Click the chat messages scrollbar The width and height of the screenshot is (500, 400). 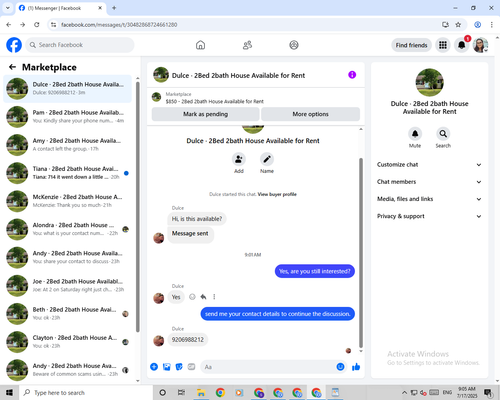pyautogui.click(x=361, y=253)
